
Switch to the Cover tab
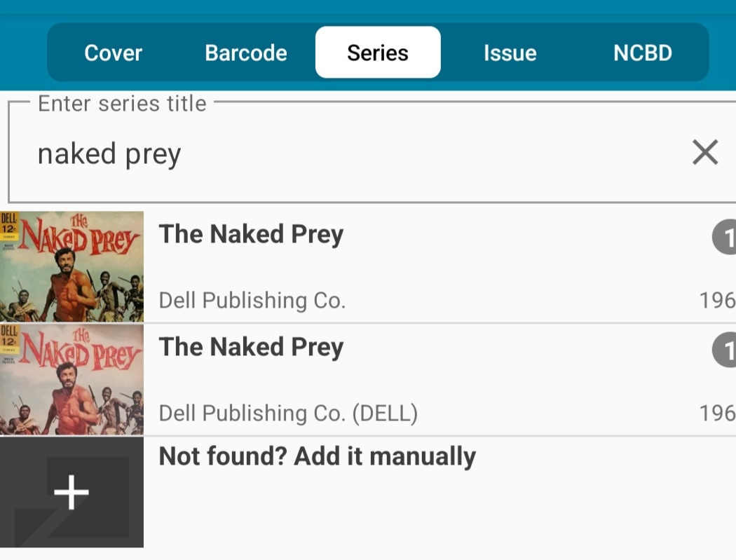tap(113, 53)
